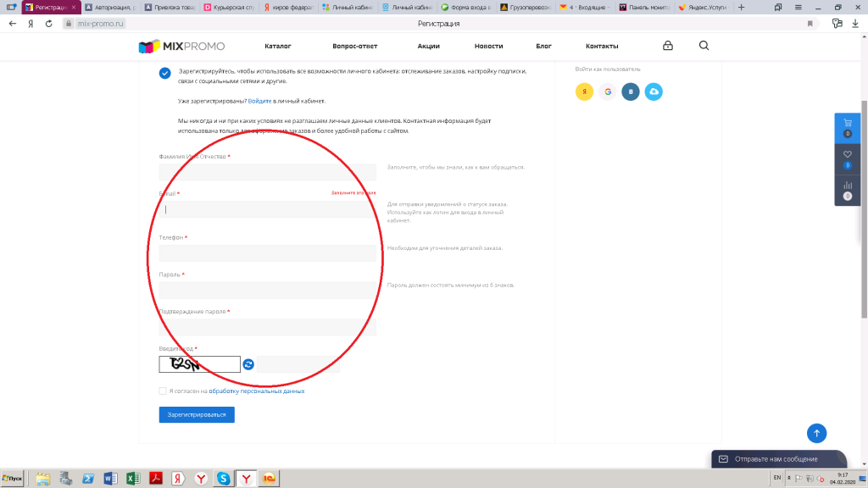Image resolution: width=868 pixels, height=488 pixels.
Task: Click the Yandex social login icon
Action: click(x=584, y=92)
